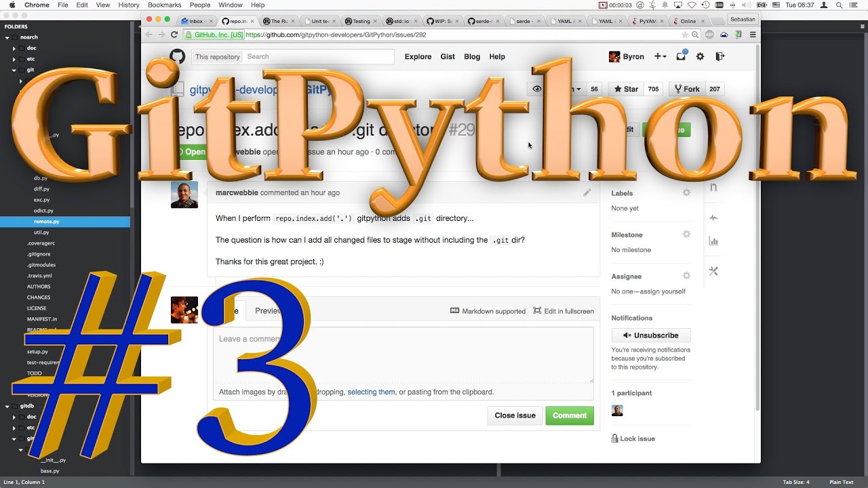The width and height of the screenshot is (868, 488).
Task: Open the Pull requests sidebar icon
Action: 713,188
